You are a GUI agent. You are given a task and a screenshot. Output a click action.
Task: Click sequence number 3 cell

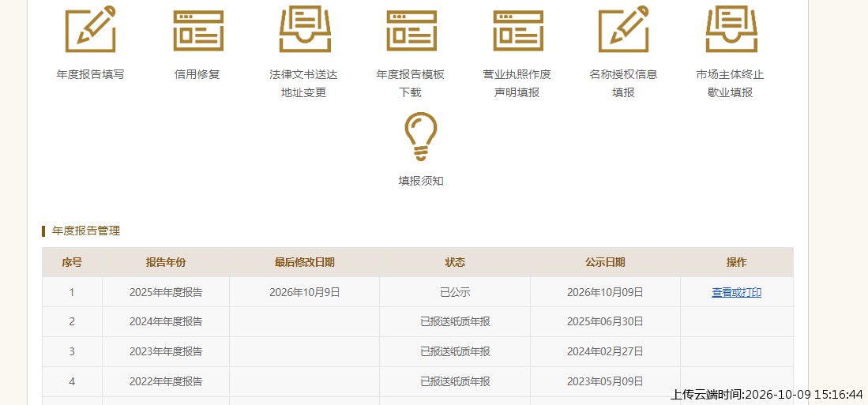[x=72, y=352]
